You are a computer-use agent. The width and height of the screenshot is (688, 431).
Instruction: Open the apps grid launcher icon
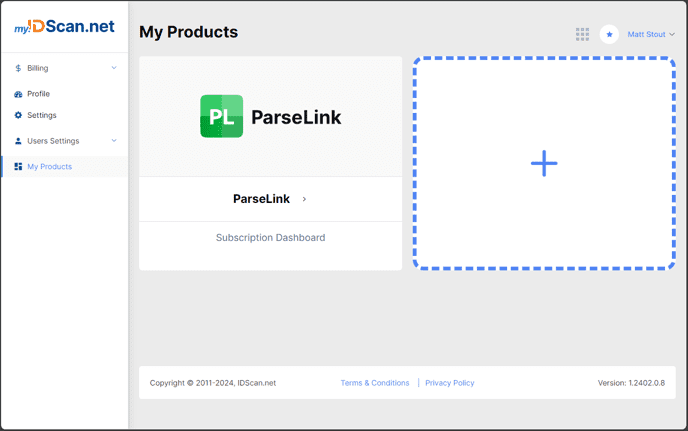582,34
